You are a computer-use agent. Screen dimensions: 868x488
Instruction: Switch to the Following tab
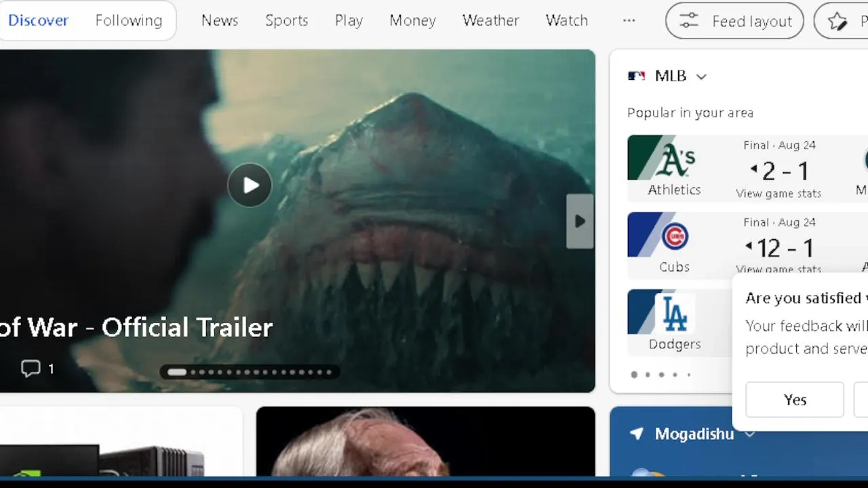coord(129,20)
